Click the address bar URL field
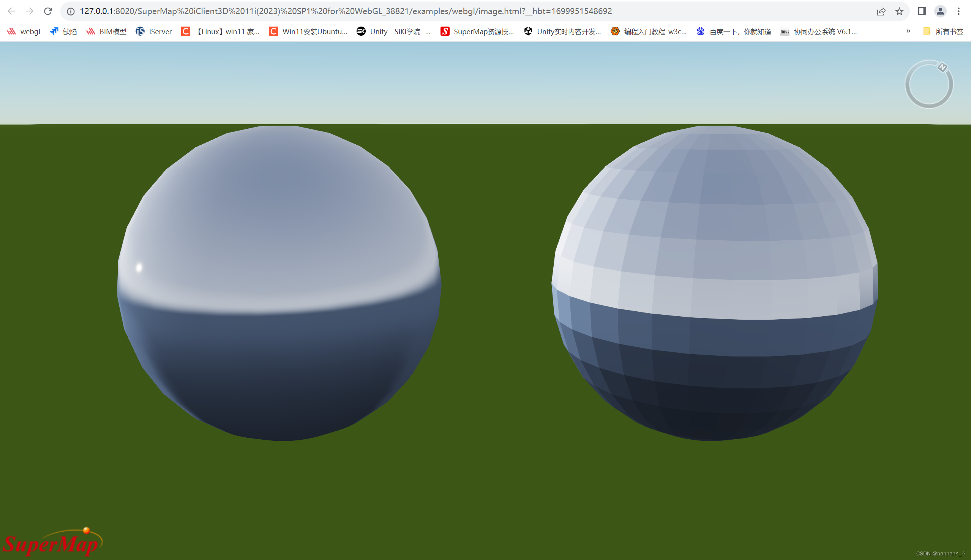This screenshot has width=971, height=560. point(346,11)
